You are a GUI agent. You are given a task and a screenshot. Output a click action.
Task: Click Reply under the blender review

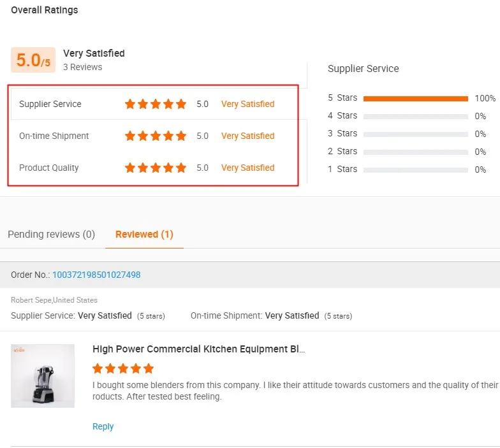pyautogui.click(x=103, y=426)
